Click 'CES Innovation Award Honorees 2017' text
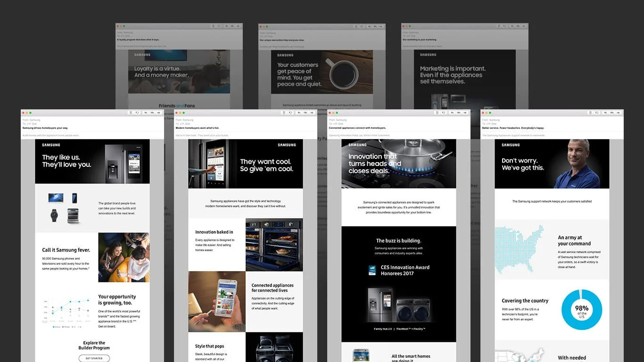This screenshot has width=644, height=362. 405,270
